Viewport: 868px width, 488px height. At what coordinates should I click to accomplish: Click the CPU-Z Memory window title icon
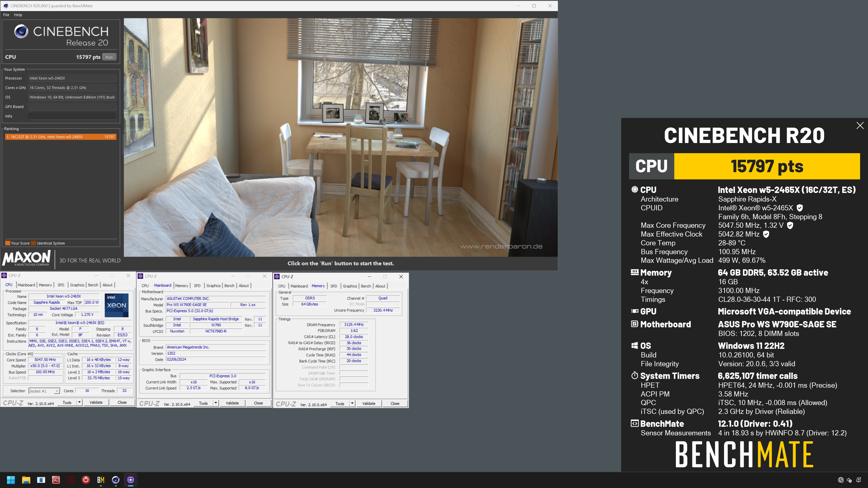(x=277, y=277)
